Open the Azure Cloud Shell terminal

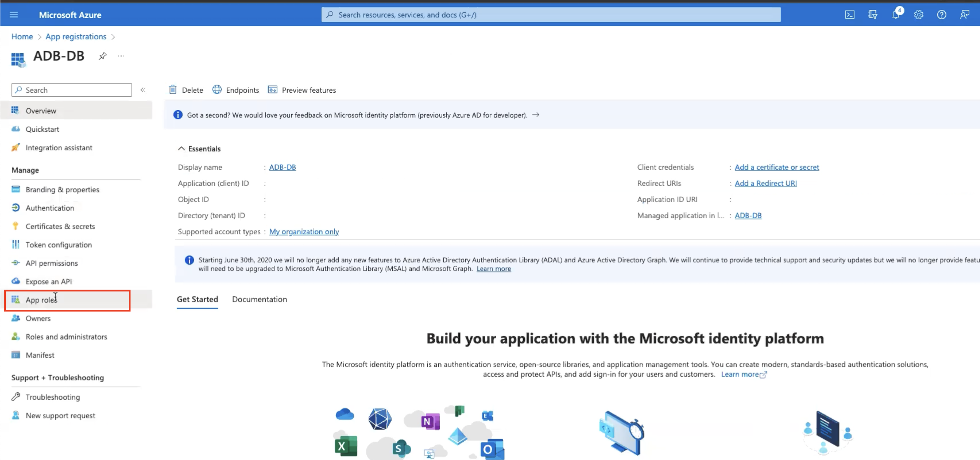[x=849, y=15]
